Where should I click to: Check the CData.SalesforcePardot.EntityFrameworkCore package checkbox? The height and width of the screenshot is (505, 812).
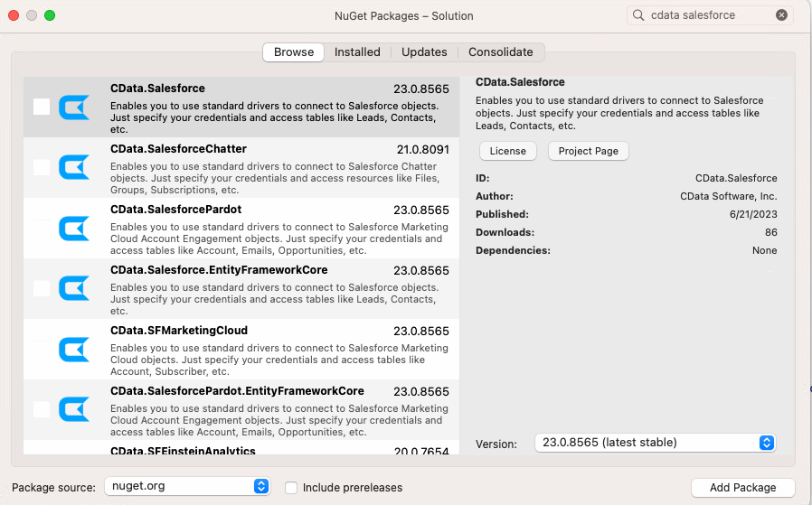click(x=42, y=409)
